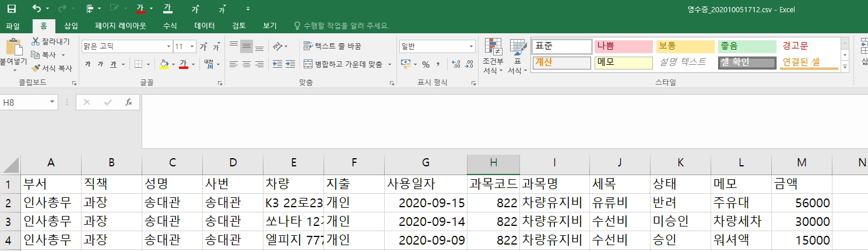Open the Insert (삽입) ribbon tab
This screenshot has width=868, height=251.
[x=71, y=26]
